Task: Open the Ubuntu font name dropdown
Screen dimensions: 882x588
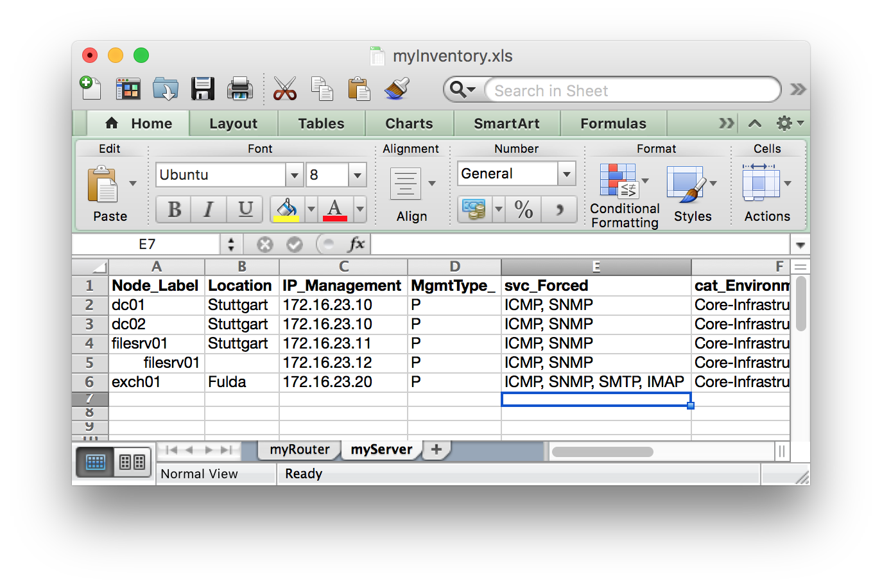Action: [x=294, y=175]
